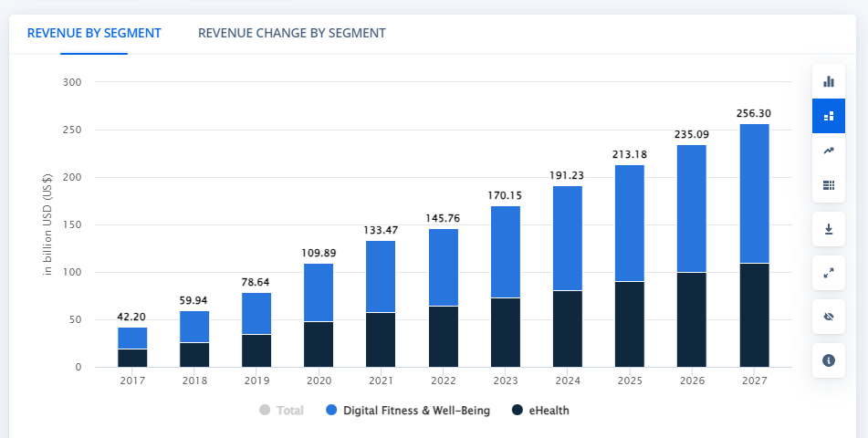Expand chart to fullscreen
The height and width of the screenshot is (438, 868).
pyautogui.click(x=829, y=273)
